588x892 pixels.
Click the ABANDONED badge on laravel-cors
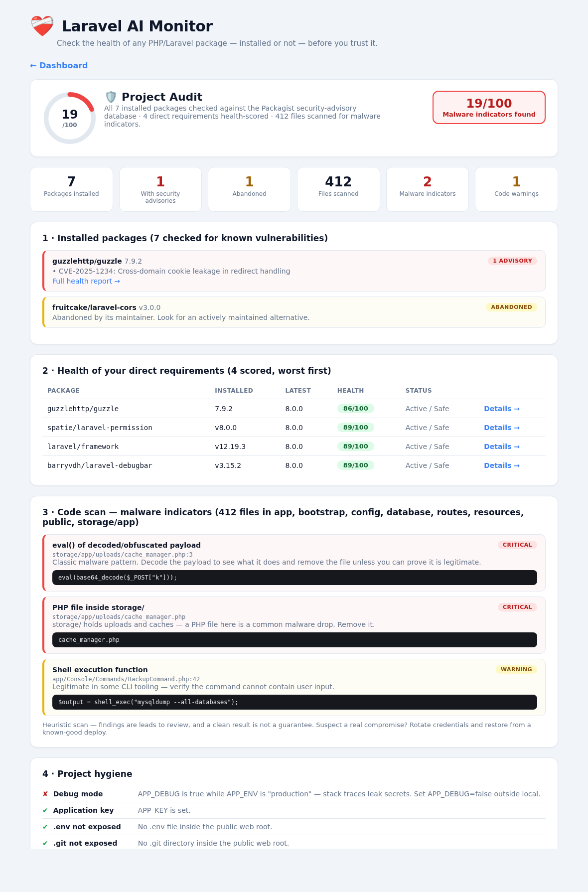tap(511, 307)
